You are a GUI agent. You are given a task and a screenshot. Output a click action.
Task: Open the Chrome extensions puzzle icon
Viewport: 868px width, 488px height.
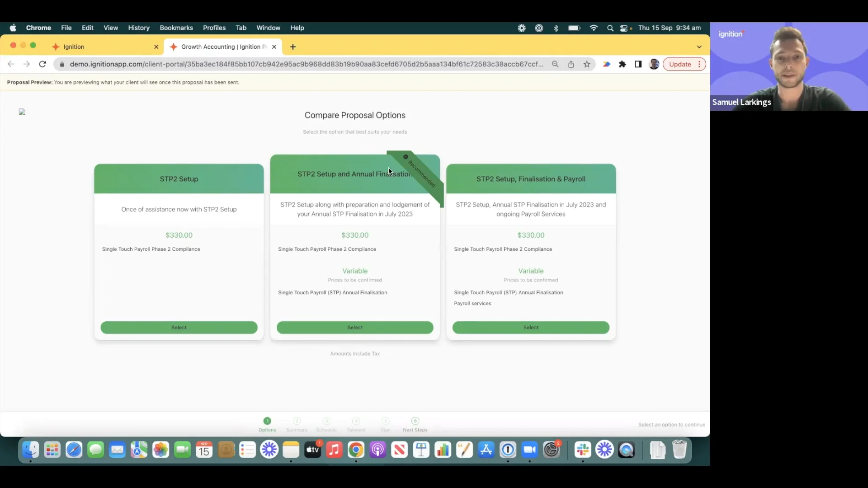(x=623, y=64)
